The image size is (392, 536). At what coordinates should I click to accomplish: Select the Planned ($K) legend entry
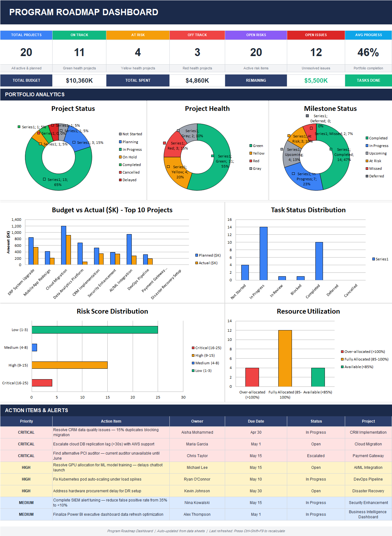[208, 255]
